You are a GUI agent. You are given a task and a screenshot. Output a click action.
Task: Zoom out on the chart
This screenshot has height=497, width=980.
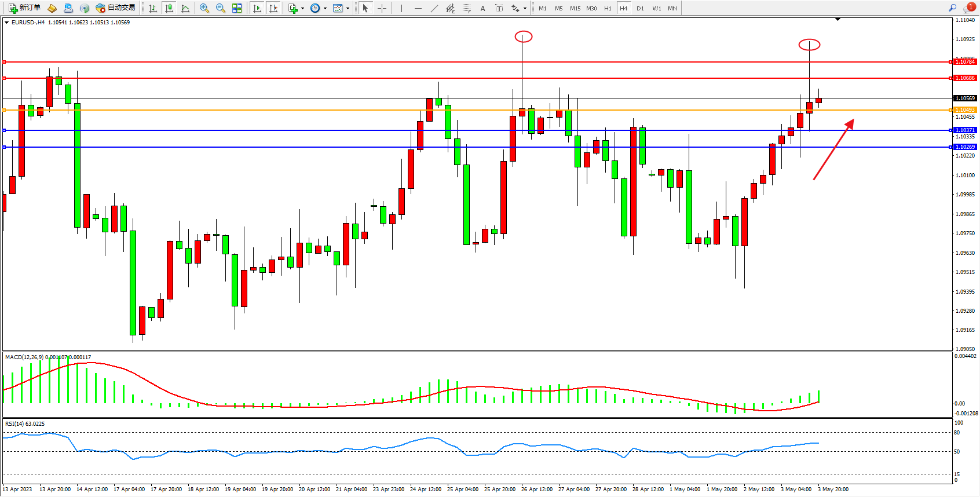[x=221, y=8]
